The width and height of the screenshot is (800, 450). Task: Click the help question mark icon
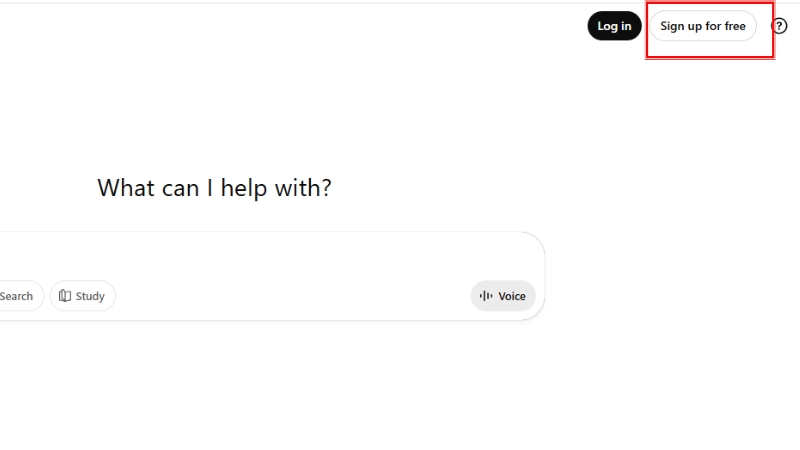(x=780, y=26)
